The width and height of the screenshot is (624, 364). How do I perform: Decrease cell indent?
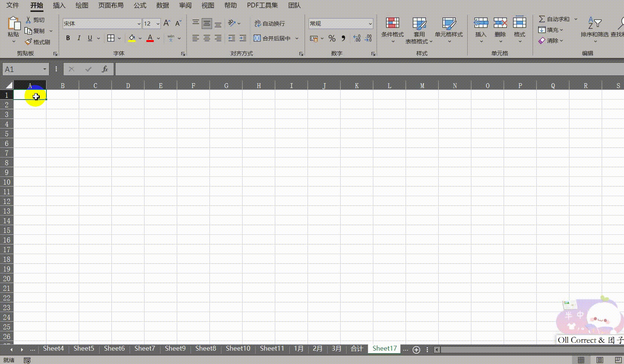232,38
